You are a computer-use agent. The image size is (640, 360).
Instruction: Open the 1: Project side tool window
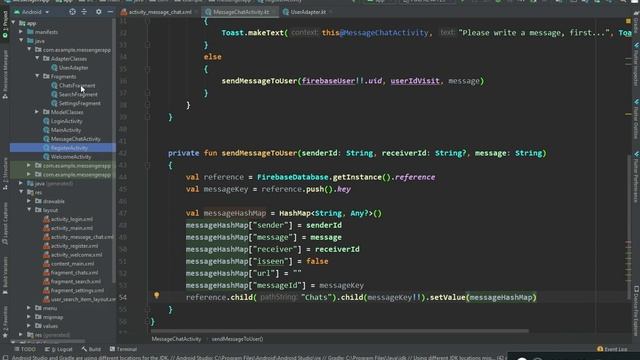5,24
